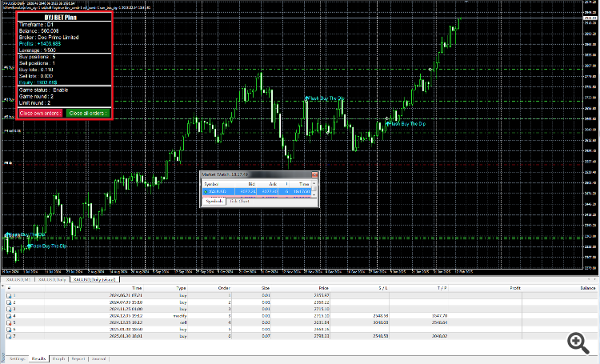This screenshot has height=364, width=600.
Task: Click the Balance column header
Action: click(x=588, y=288)
